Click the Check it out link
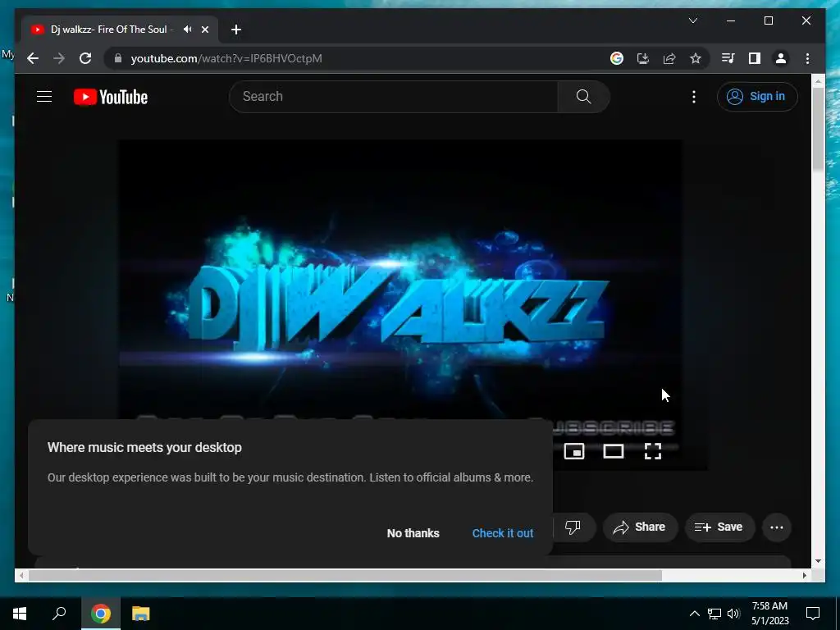Image resolution: width=840 pixels, height=630 pixels. point(503,533)
